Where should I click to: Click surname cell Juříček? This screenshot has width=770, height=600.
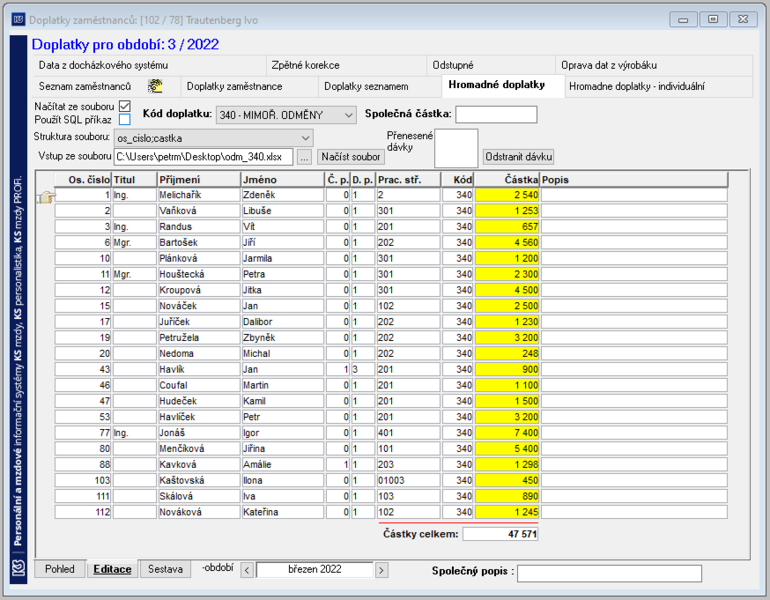point(199,322)
